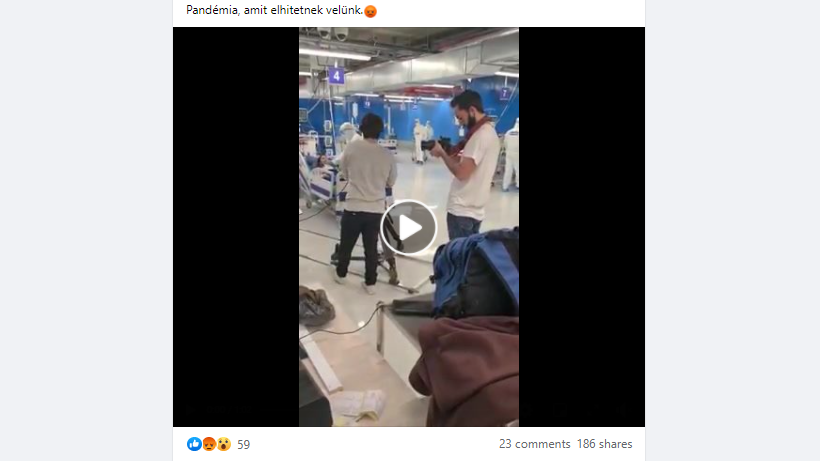
Task: Click the black letterbox left of the video
Action: tap(236, 227)
